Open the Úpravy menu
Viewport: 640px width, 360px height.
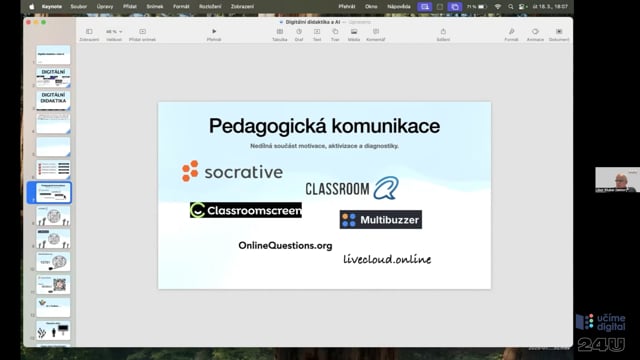click(x=104, y=7)
